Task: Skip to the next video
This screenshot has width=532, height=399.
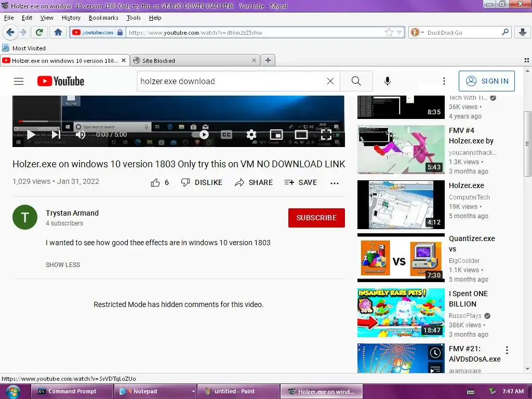Action: (x=56, y=135)
